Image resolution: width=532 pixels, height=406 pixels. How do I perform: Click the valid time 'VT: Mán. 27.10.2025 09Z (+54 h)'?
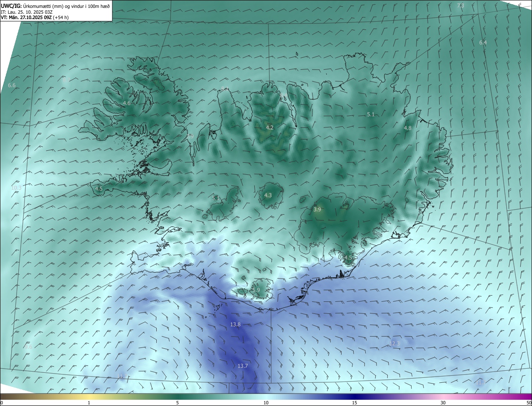coord(35,17)
